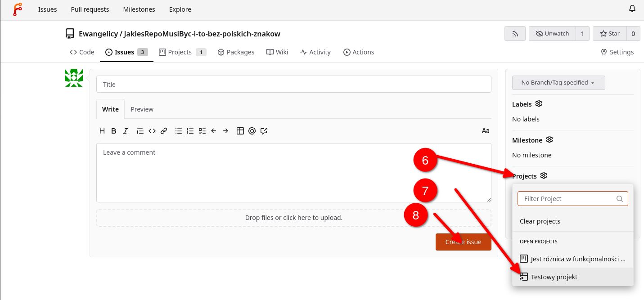
Task: Insert a link using the toolbar icon
Action: (164, 131)
